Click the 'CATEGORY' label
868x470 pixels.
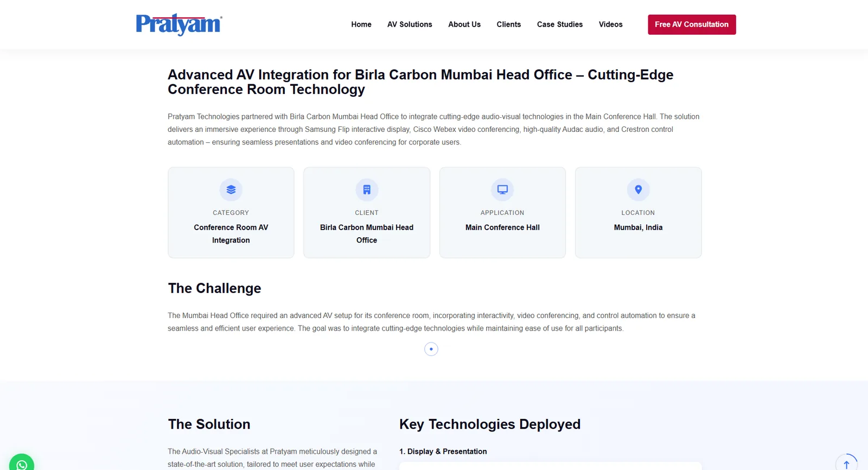231,213
